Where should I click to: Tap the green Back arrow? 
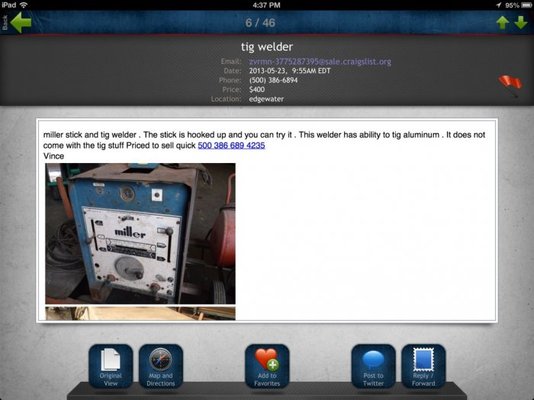point(20,22)
